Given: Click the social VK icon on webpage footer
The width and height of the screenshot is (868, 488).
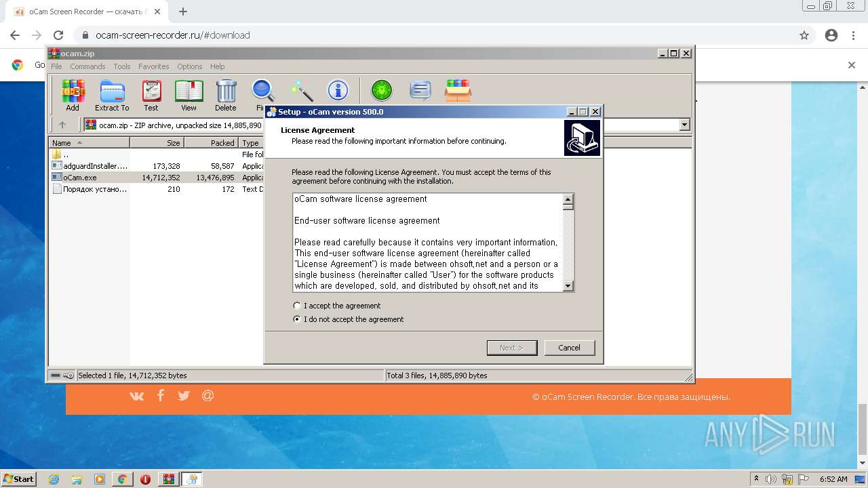Looking at the screenshot, I should tap(137, 396).
